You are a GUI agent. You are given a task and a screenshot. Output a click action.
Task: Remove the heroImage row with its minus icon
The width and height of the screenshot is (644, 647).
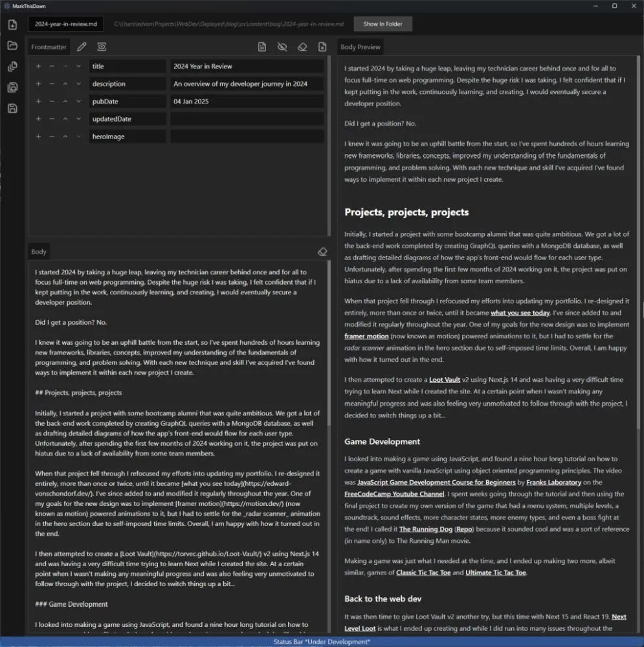tap(52, 136)
